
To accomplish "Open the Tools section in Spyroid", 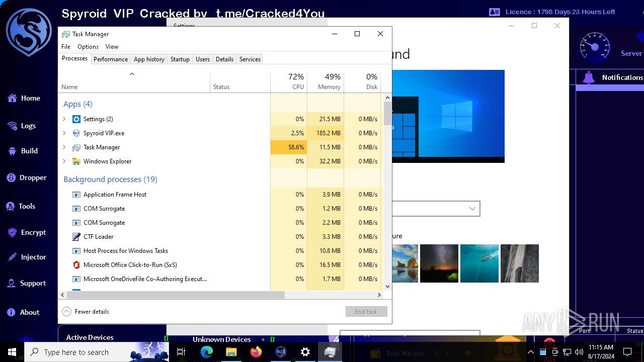I will coord(21,206).
